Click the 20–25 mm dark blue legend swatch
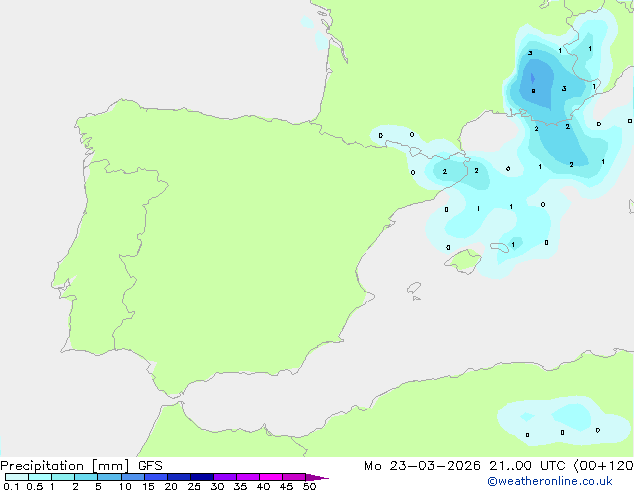The image size is (634, 490). tap(179, 477)
